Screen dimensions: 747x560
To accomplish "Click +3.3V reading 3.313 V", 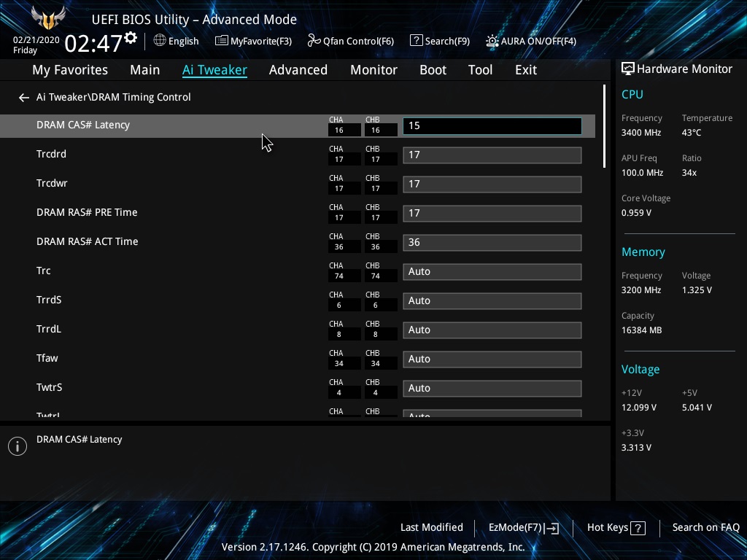I will 636,448.
